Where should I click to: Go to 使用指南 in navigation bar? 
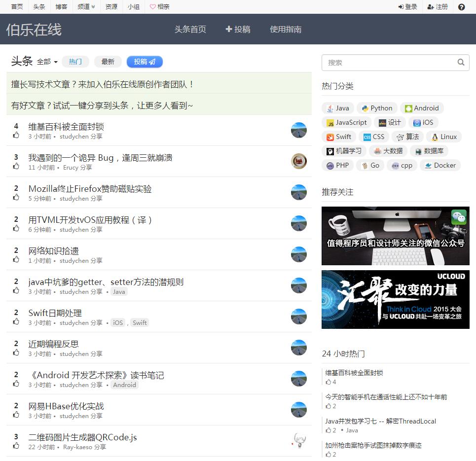click(x=286, y=29)
